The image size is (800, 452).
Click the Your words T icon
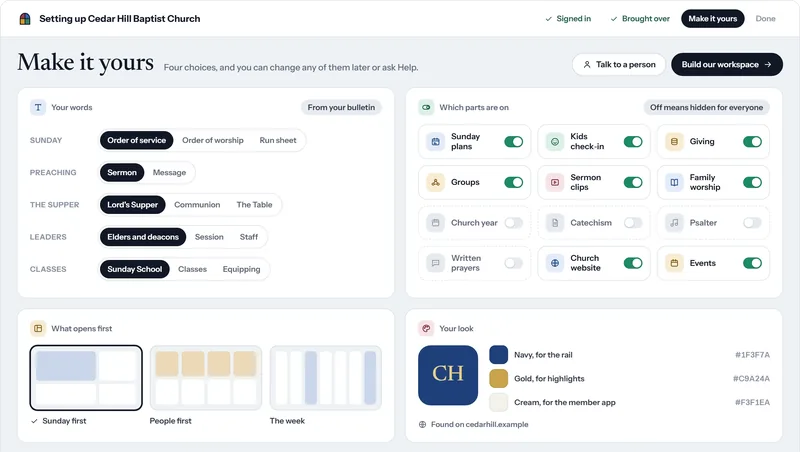[x=38, y=108]
